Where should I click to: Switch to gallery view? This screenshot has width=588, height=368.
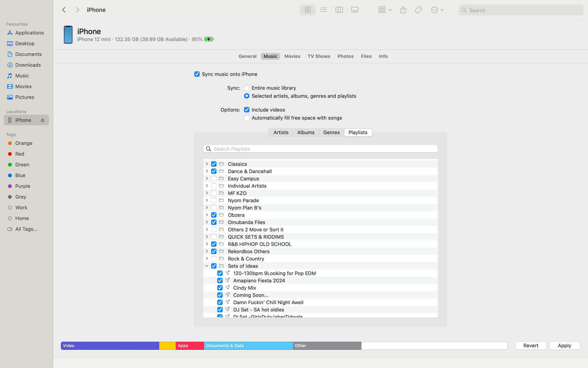click(355, 10)
